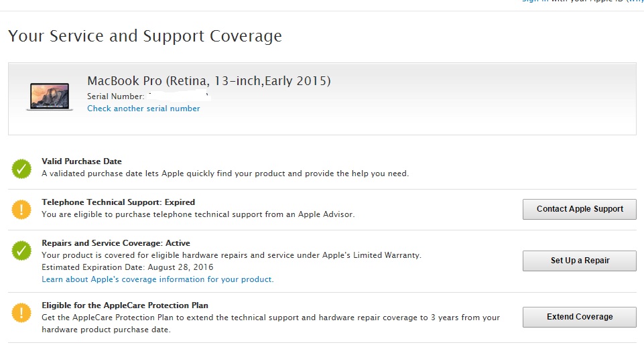
Task: Click the Your Service and Support Coverage heading
Action: (145, 36)
